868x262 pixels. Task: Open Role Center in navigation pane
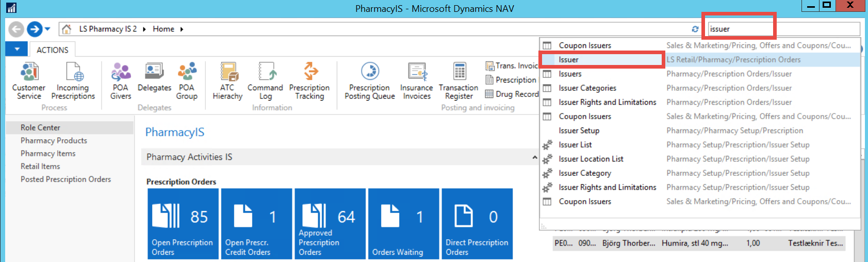[x=70, y=127]
